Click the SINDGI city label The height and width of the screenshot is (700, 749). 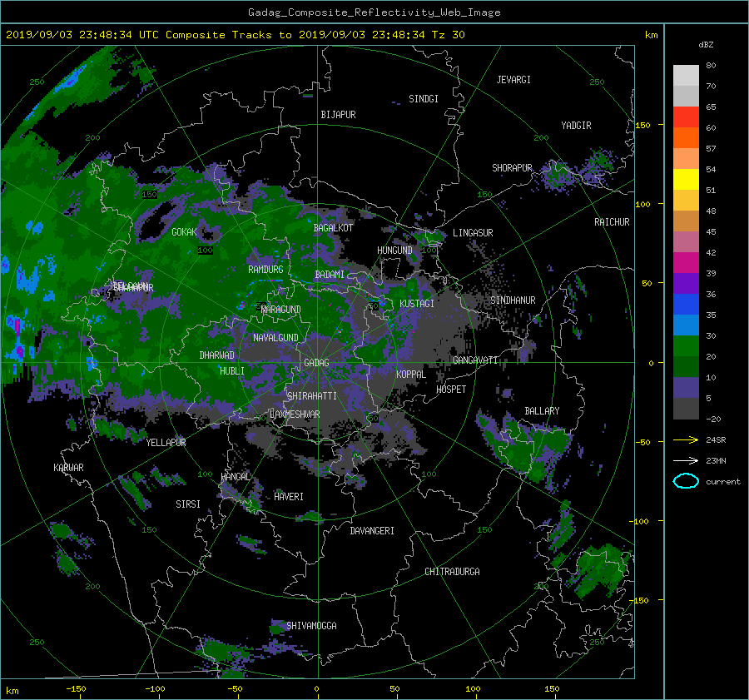click(424, 99)
